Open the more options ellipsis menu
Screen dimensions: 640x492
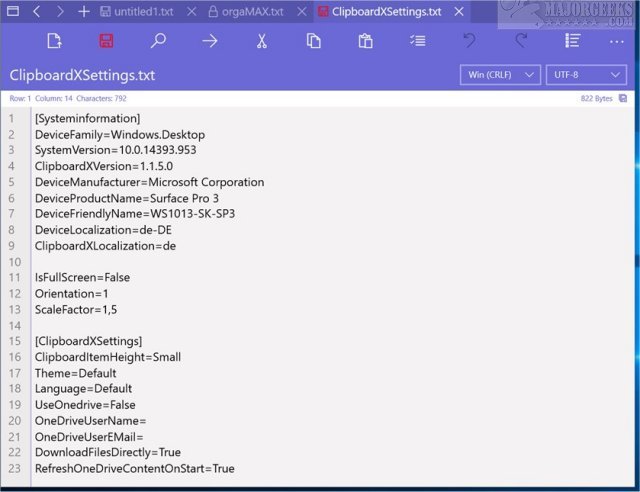(616, 42)
